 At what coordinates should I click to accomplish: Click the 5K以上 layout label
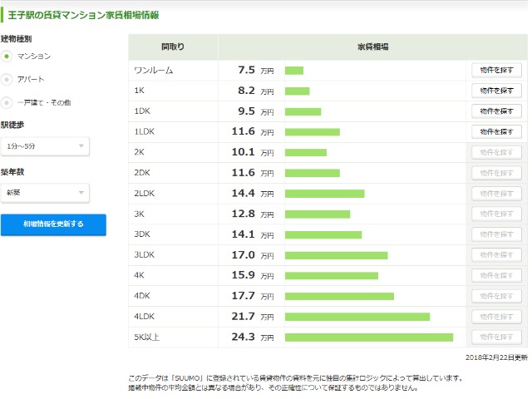click(146, 337)
